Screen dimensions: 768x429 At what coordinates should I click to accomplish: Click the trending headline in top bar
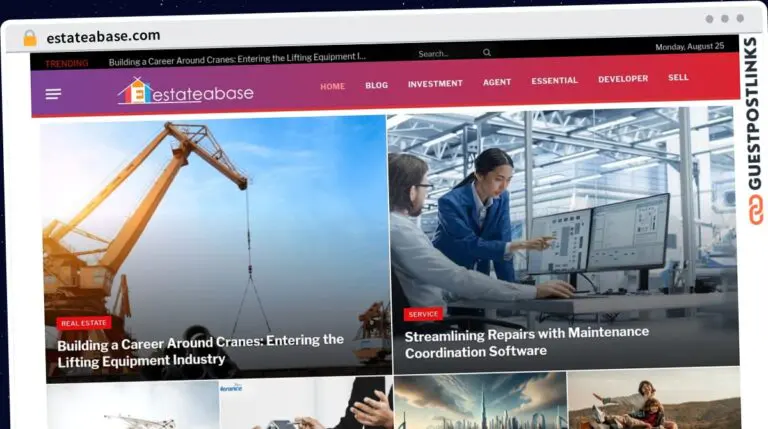point(237,59)
